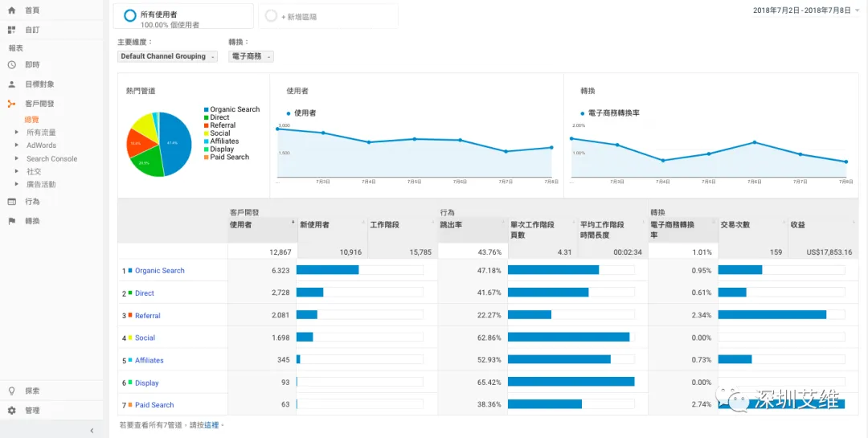Select the 目標對象 audience person icon

pos(11,84)
